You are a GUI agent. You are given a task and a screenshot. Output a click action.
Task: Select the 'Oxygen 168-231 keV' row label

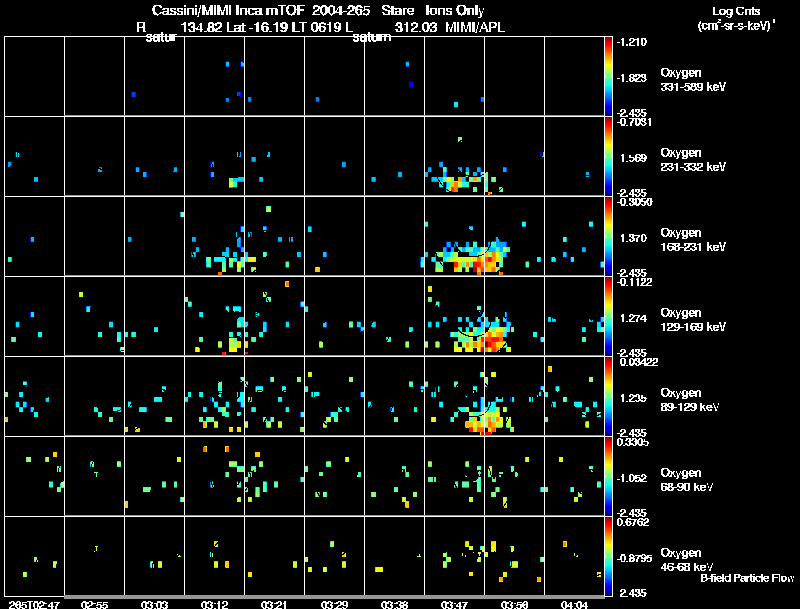tap(693, 240)
